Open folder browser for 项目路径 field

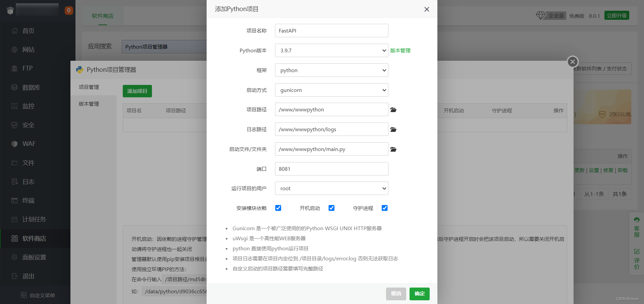pyautogui.click(x=393, y=110)
